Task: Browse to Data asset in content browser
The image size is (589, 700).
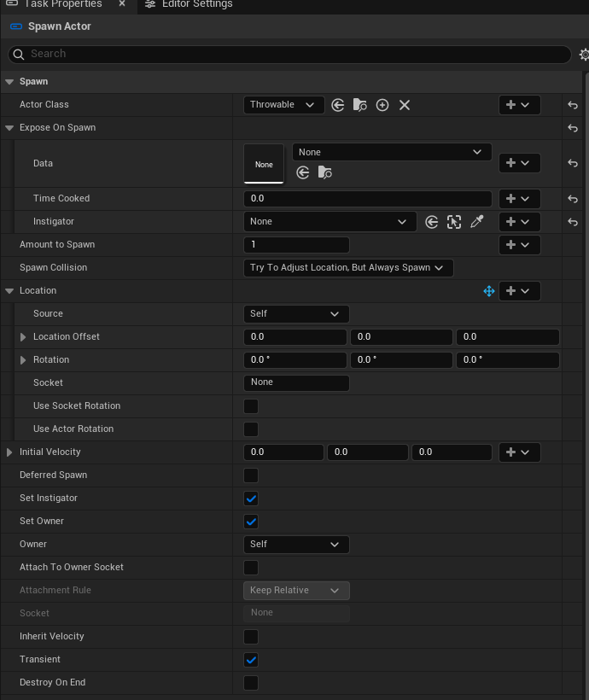Action: [x=325, y=172]
